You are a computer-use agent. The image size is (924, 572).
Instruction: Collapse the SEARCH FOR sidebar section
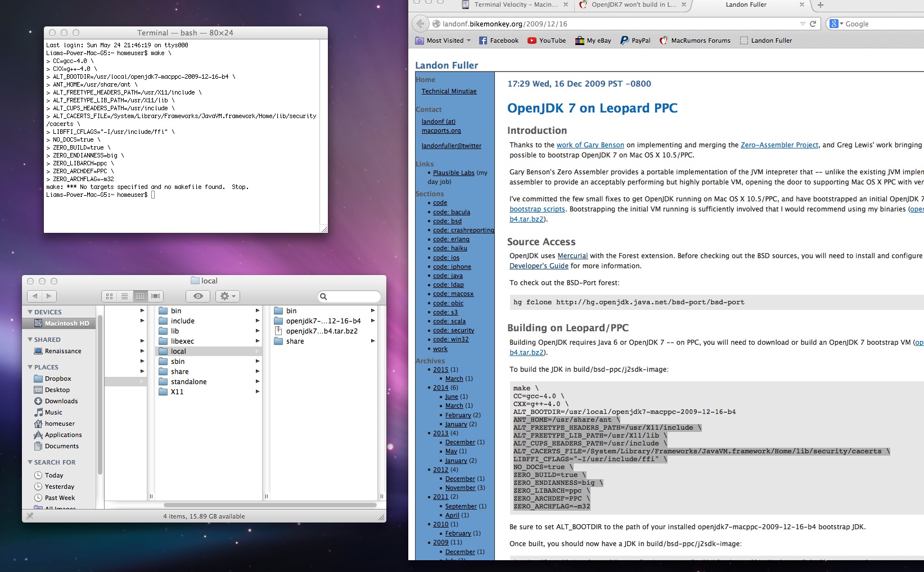click(30, 462)
